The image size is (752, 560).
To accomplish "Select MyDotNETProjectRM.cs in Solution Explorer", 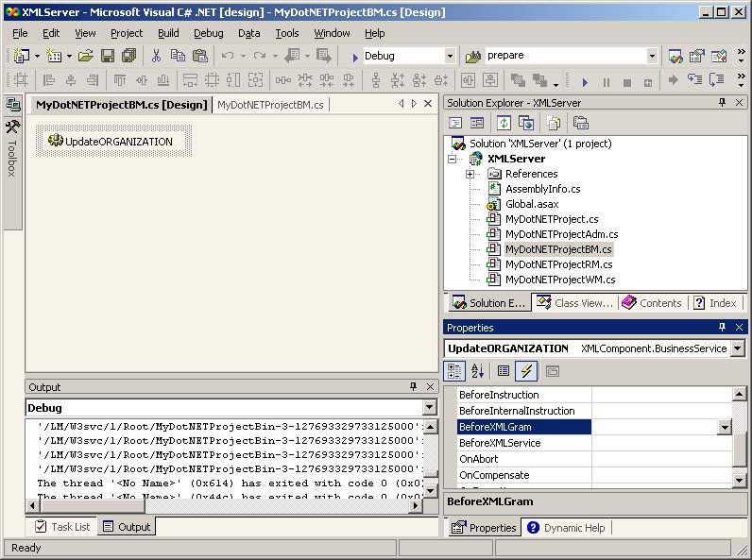I will [x=559, y=264].
